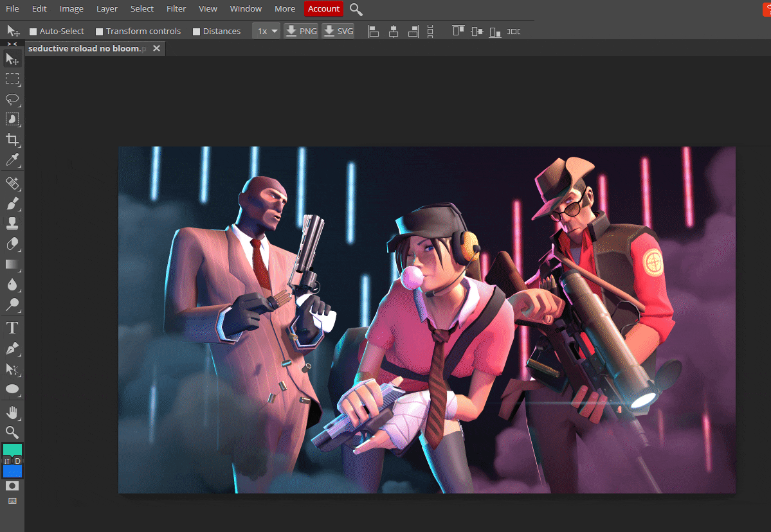Enable the Auto-Select checkbox
The image size is (771, 532).
tap(33, 31)
